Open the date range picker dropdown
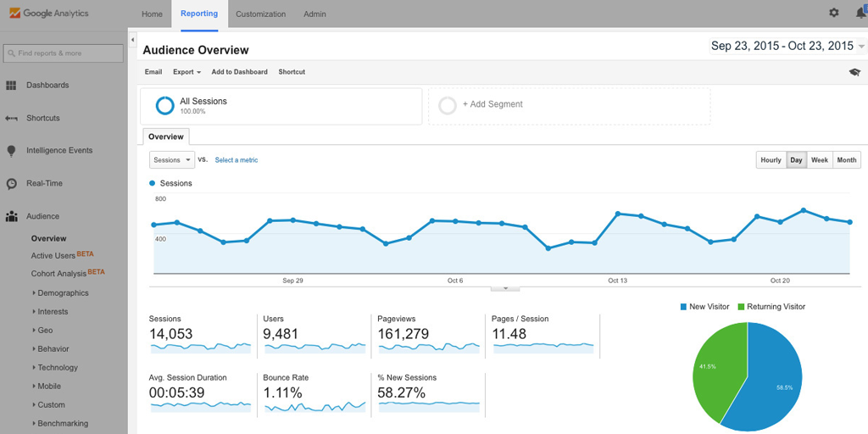 tap(787, 47)
